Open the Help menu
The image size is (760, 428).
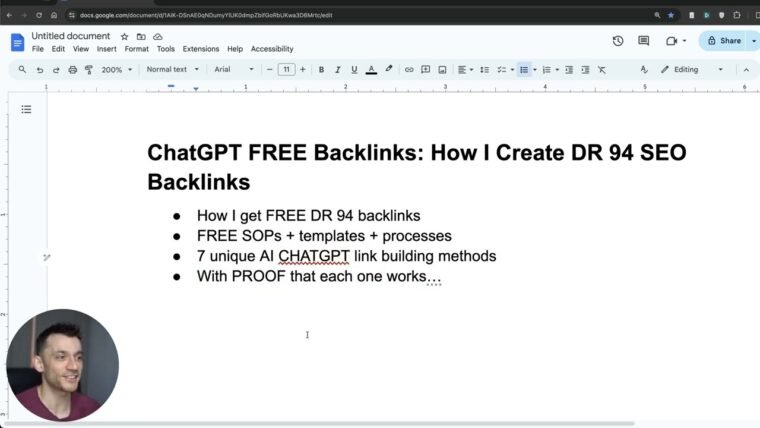[x=235, y=49]
